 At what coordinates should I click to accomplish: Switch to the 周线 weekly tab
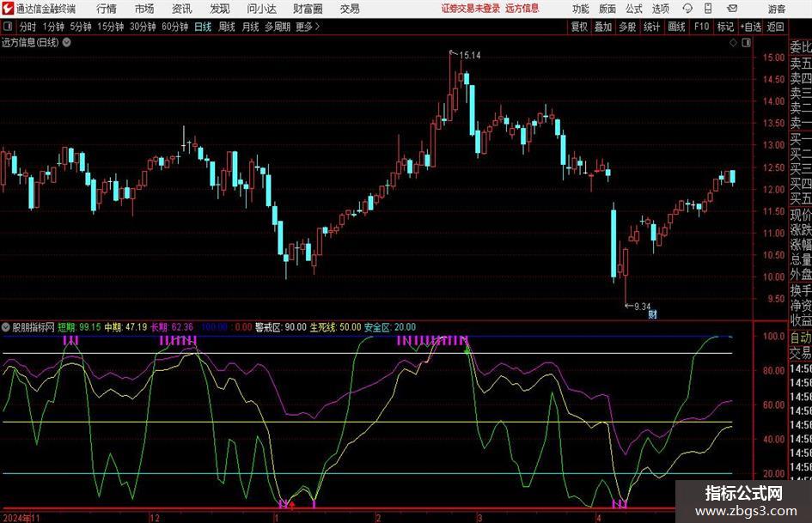227,27
